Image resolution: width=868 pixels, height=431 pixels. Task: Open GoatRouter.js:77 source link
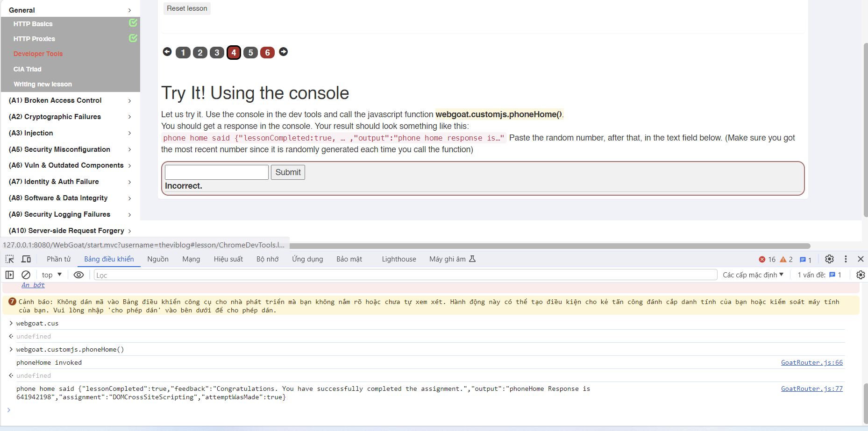811,389
